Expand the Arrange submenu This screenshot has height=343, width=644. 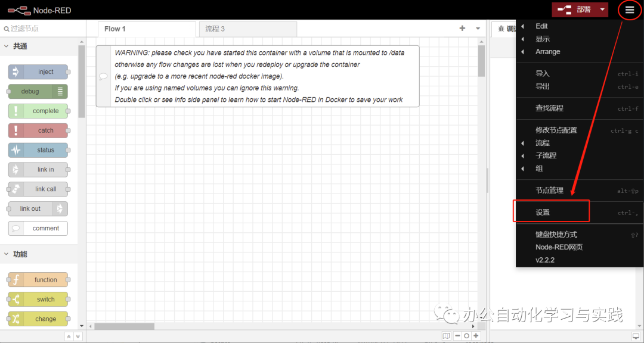coord(579,52)
